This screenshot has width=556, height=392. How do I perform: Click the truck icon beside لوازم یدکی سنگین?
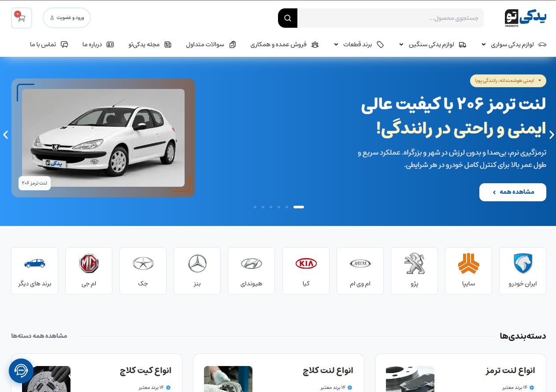point(462,44)
